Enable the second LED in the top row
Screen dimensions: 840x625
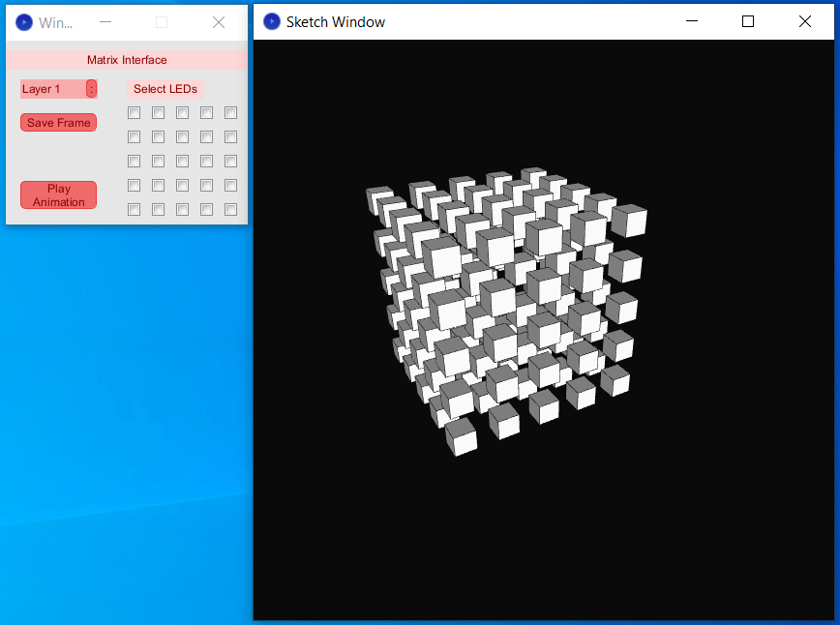158,112
